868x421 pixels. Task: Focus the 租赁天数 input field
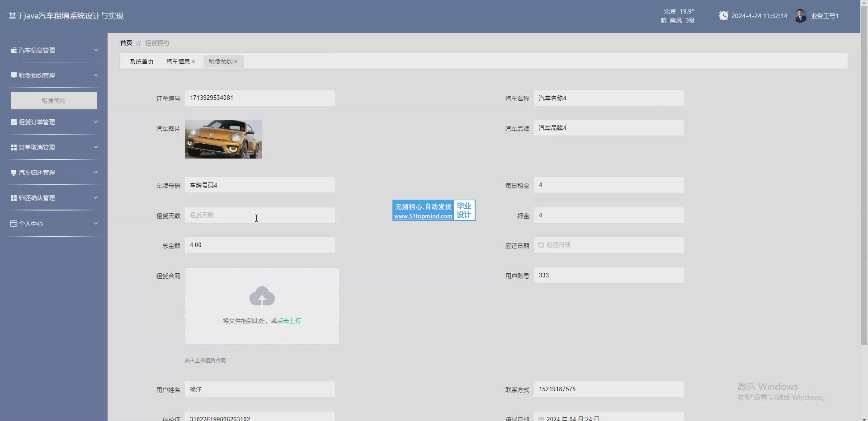[260, 215]
